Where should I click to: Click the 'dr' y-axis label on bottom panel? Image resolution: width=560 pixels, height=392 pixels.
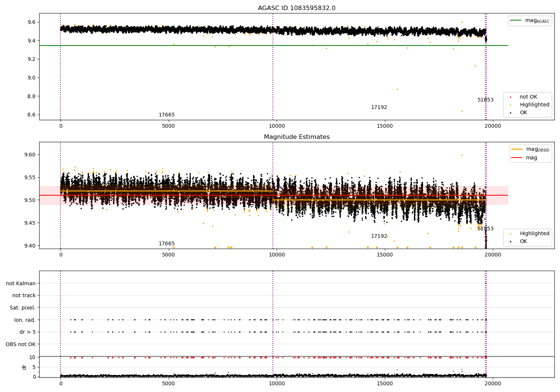[24, 367]
